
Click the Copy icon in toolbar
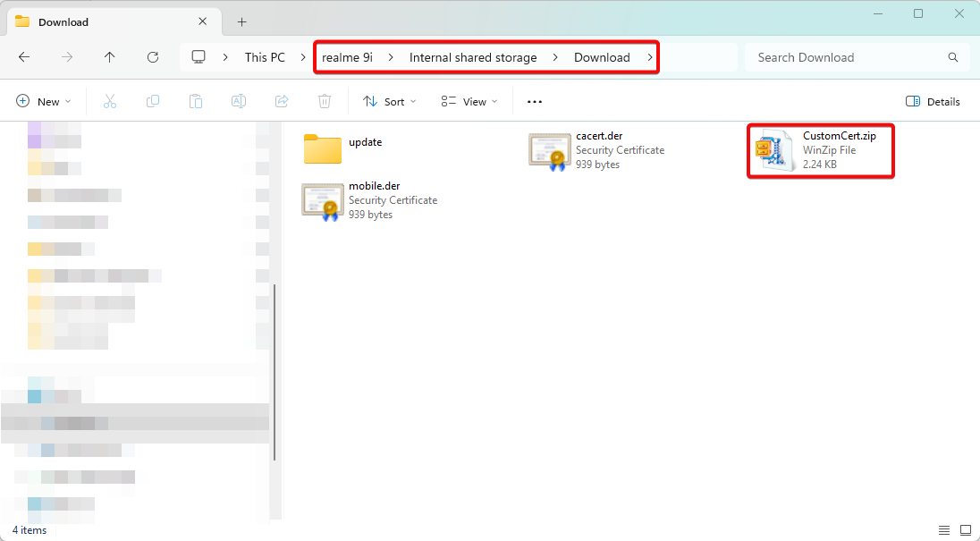tap(153, 102)
